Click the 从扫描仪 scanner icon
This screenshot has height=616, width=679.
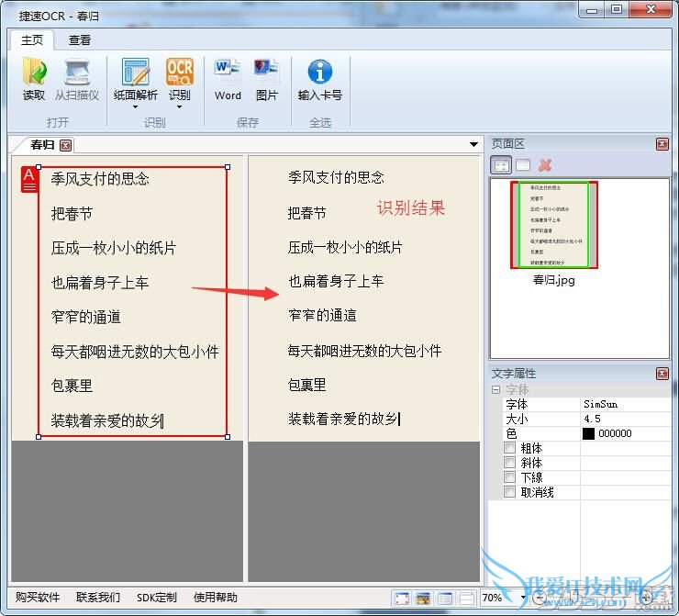coord(77,72)
